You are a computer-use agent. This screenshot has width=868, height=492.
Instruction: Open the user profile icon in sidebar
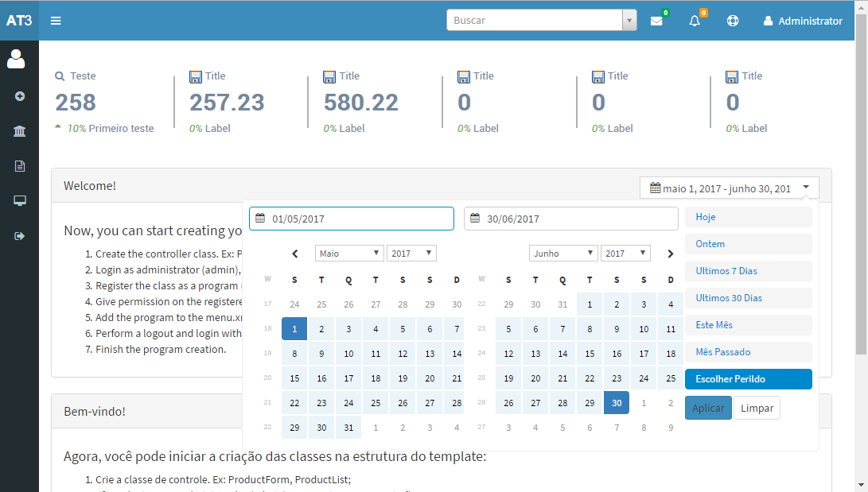click(18, 59)
